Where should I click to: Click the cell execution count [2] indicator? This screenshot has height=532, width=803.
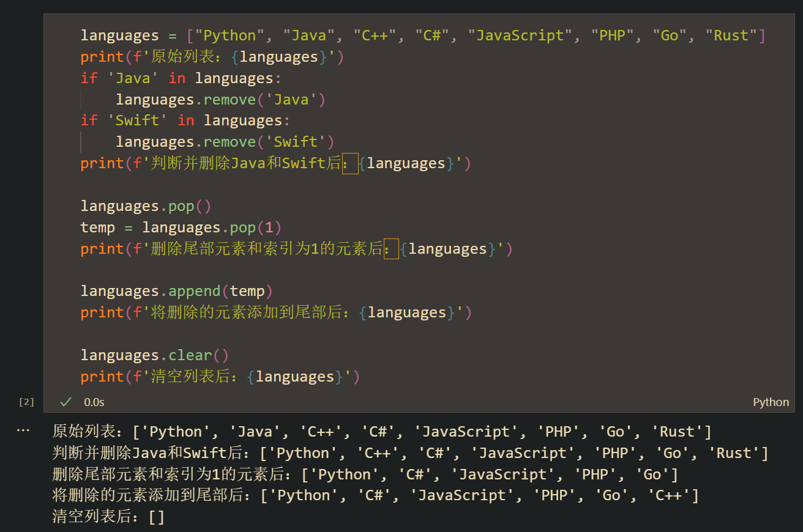point(25,402)
